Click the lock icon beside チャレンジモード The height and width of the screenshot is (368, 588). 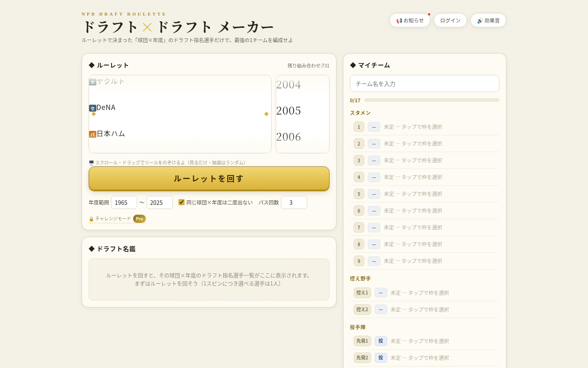tap(91, 219)
